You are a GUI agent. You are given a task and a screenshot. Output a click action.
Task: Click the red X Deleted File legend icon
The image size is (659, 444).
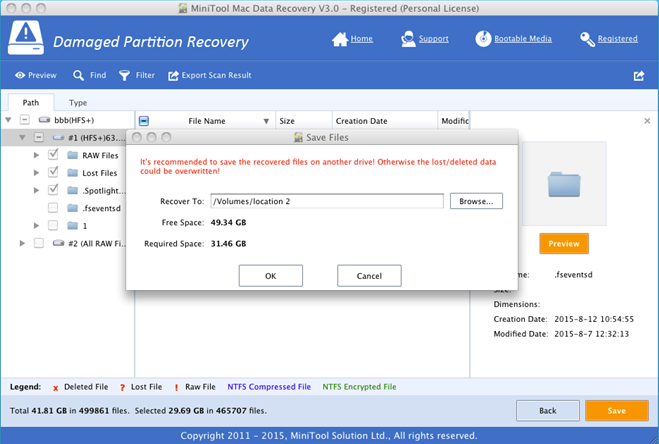point(55,388)
